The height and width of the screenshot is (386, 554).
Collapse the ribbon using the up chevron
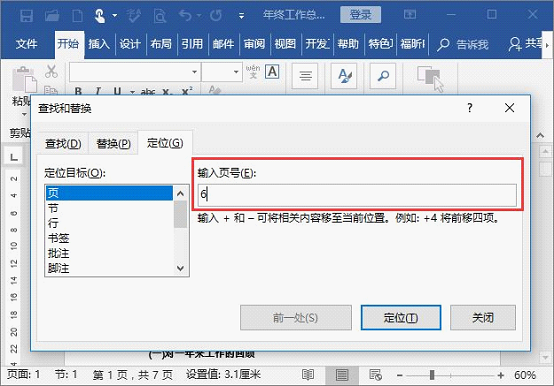[540, 135]
